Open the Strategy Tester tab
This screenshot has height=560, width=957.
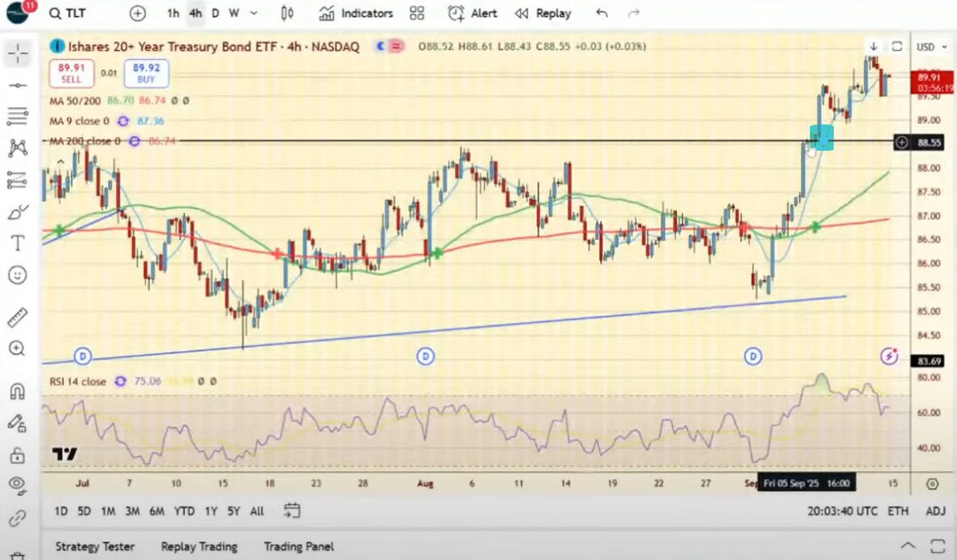95,546
